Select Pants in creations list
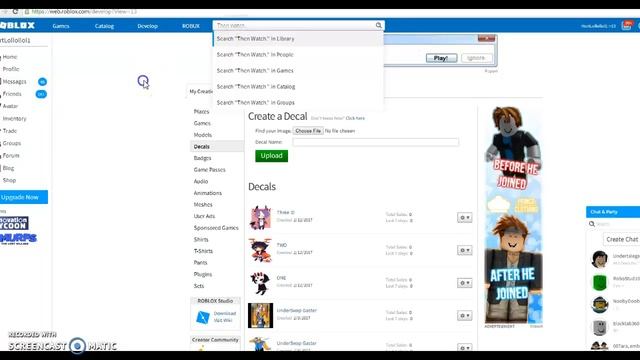Viewport: 640px width, 360px height. [x=200, y=263]
